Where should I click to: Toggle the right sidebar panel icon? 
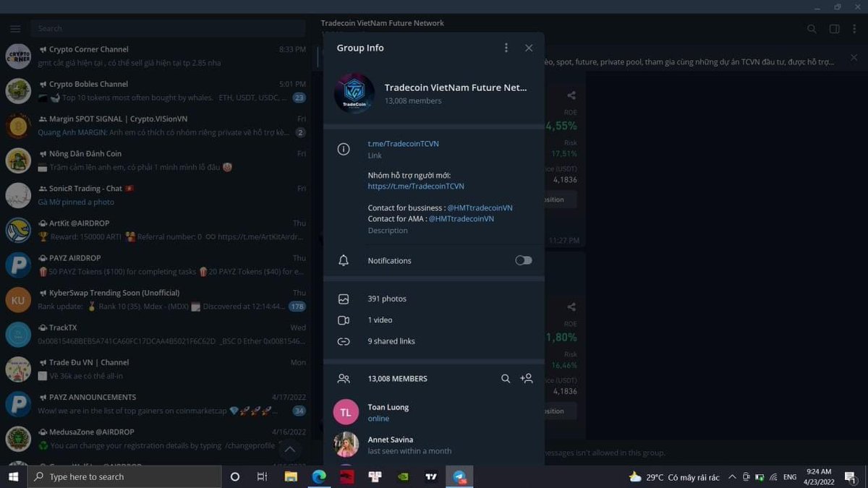[834, 29]
